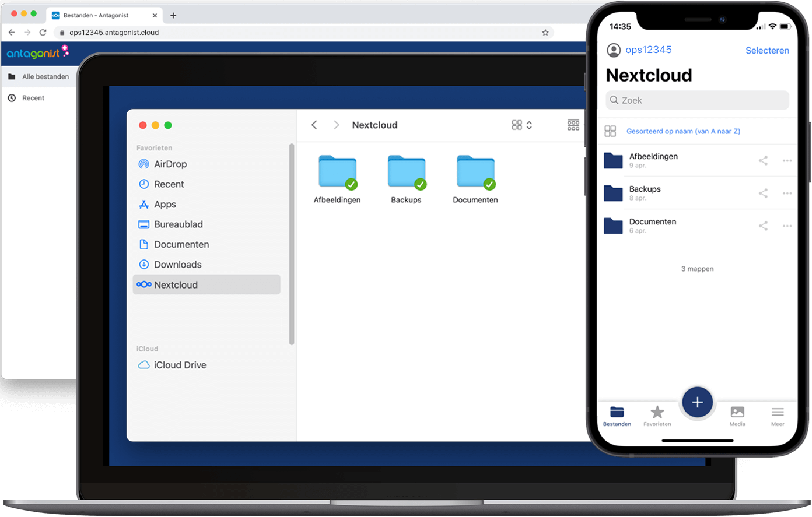Select Bureaublad in Finder sidebar
The height and width of the screenshot is (517, 812).
pyautogui.click(x=170, y=224)
